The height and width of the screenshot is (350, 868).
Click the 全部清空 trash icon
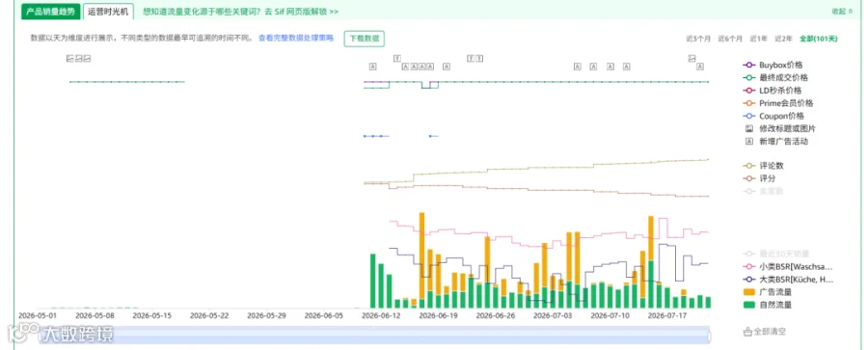(746, 332)
